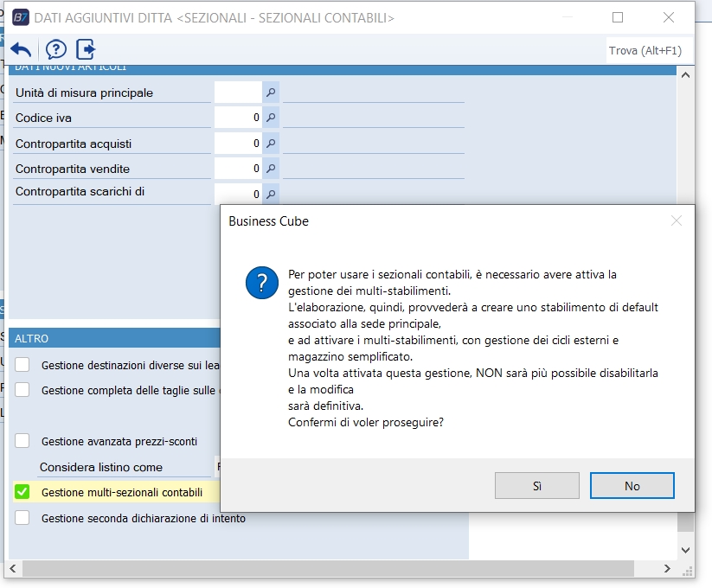This screenshot has height=588, width=712.
Task: Confirm with the Sì button
Action: coord(537,486)
